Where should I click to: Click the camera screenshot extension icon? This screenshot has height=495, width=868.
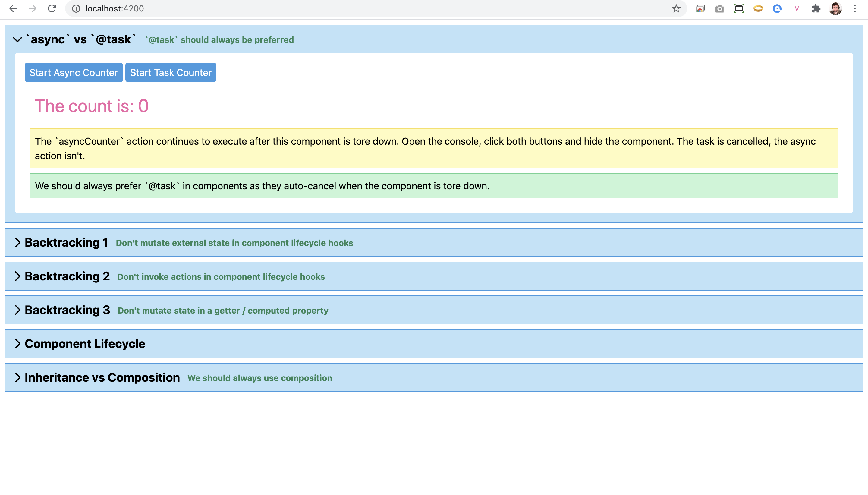point(719,8)
